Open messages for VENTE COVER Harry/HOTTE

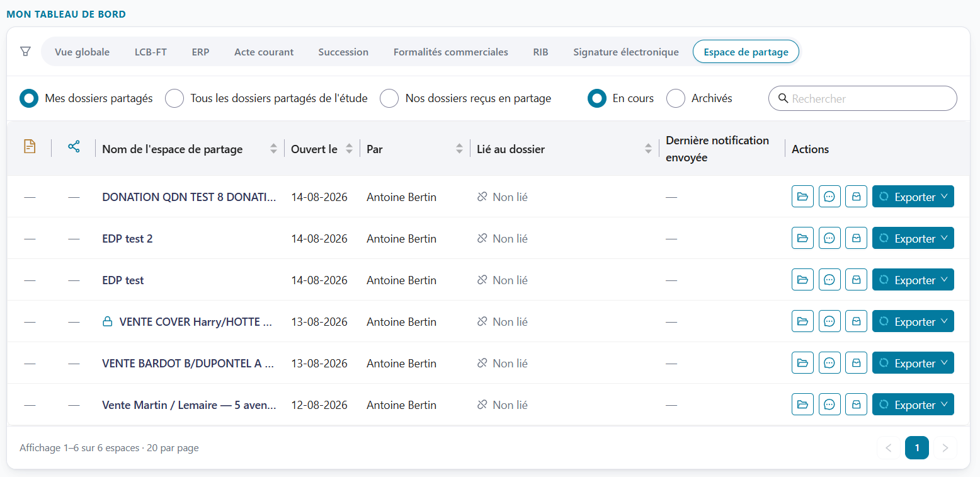[x=829, y=321]
